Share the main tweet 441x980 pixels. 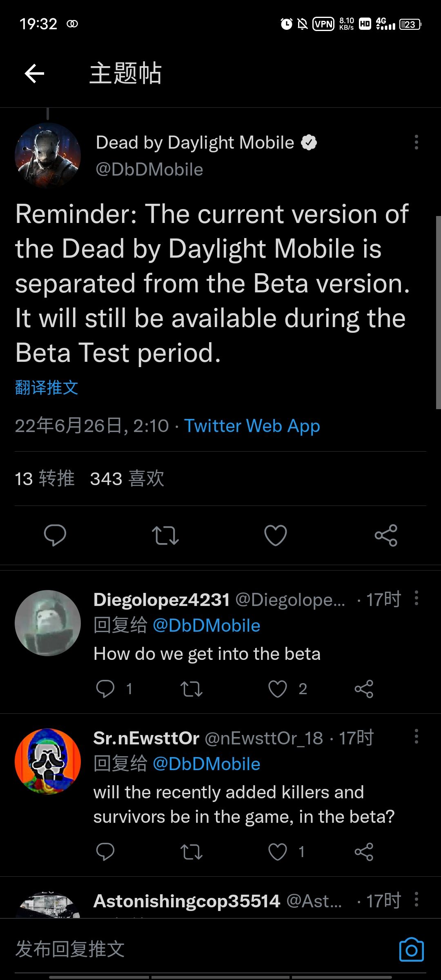click(x=386, y=536)
